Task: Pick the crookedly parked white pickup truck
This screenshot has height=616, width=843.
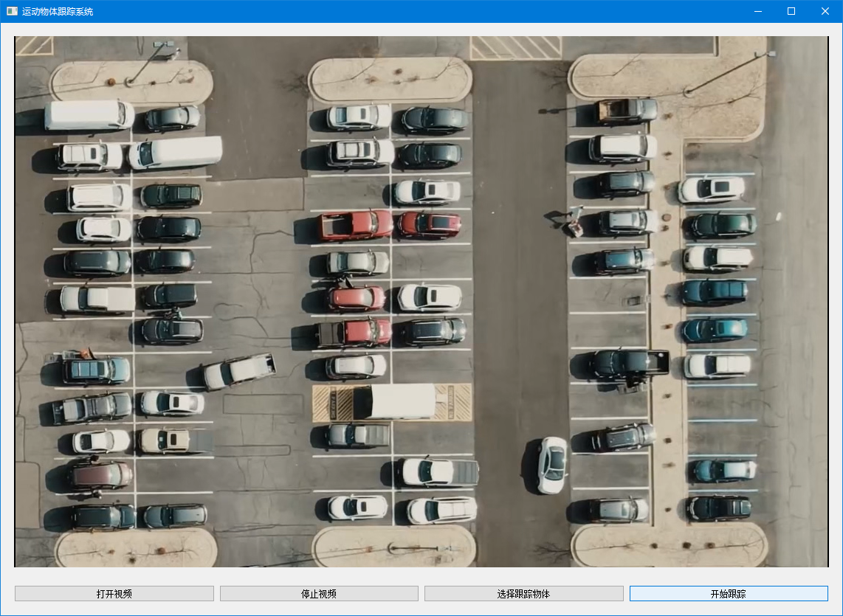Action: click(238, 370)
